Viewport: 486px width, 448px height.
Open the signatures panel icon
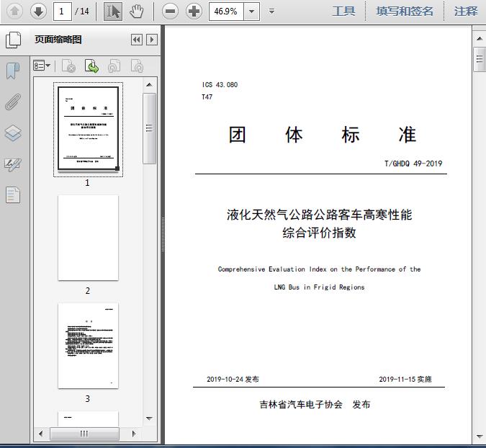[x=13, y=164]
